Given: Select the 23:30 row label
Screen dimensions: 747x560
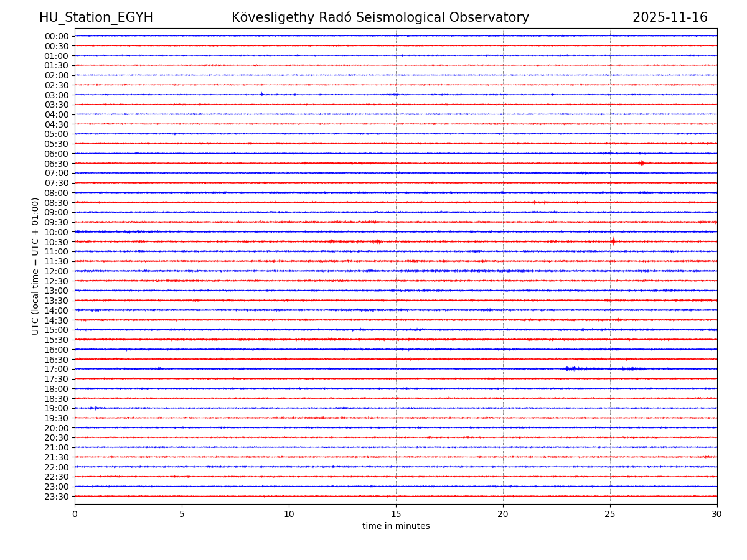Looking at the screenshot, I should (x=57, y=497).
